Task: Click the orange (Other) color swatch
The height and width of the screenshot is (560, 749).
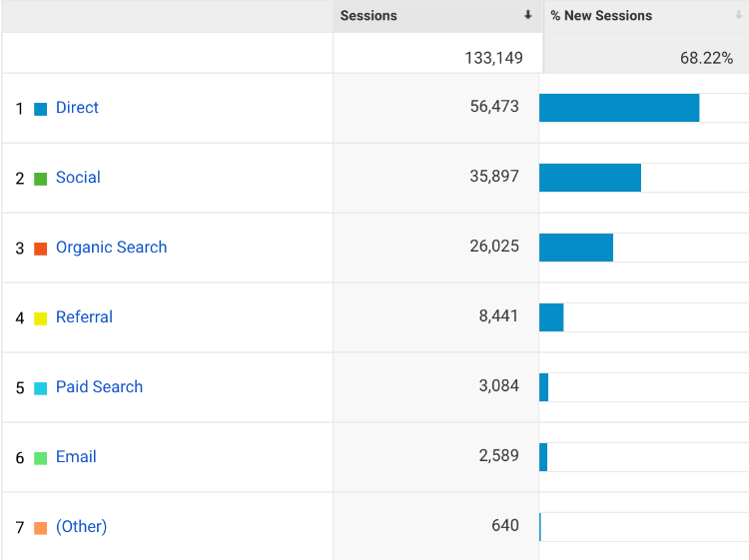Action: pos(41,528)
